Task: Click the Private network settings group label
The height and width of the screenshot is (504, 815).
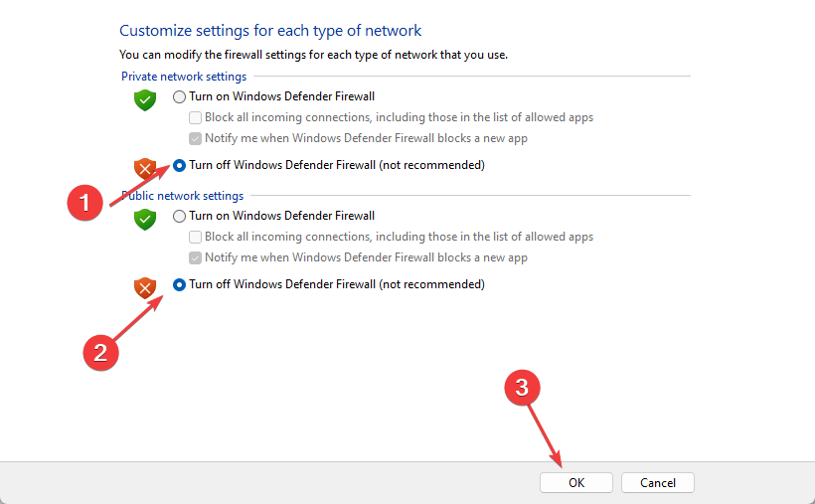Action: [x=184, y=77]
